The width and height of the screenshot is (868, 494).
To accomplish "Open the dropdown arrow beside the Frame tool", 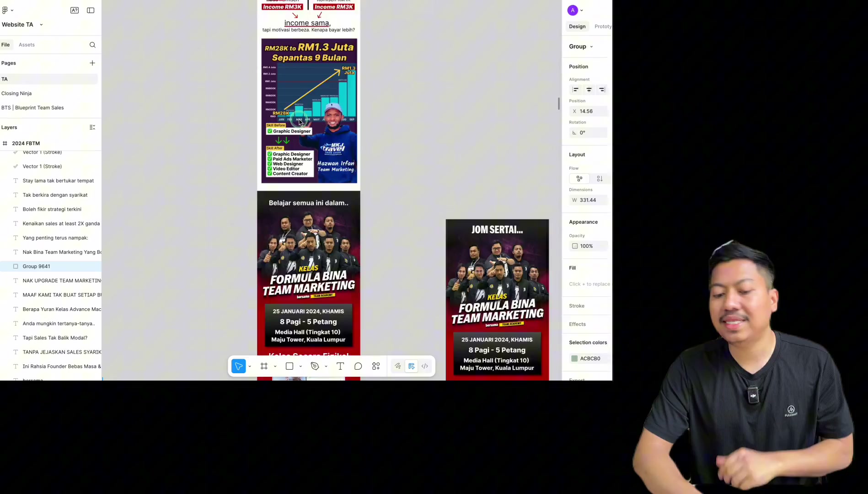I will [275, 367].
